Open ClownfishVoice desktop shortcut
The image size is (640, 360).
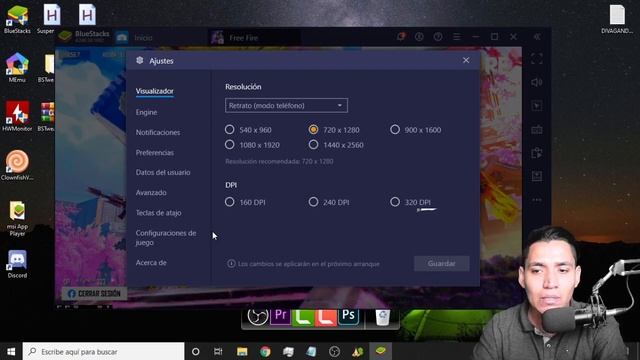(x=17, y=165)
